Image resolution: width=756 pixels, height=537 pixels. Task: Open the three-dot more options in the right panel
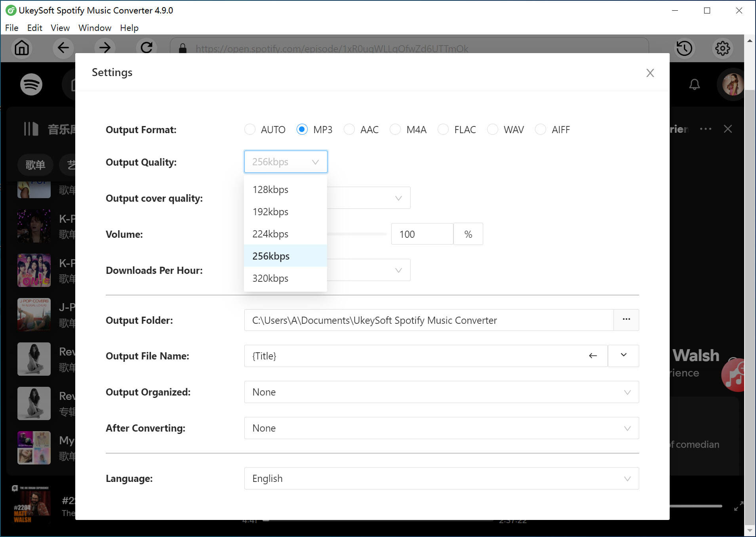705,129
